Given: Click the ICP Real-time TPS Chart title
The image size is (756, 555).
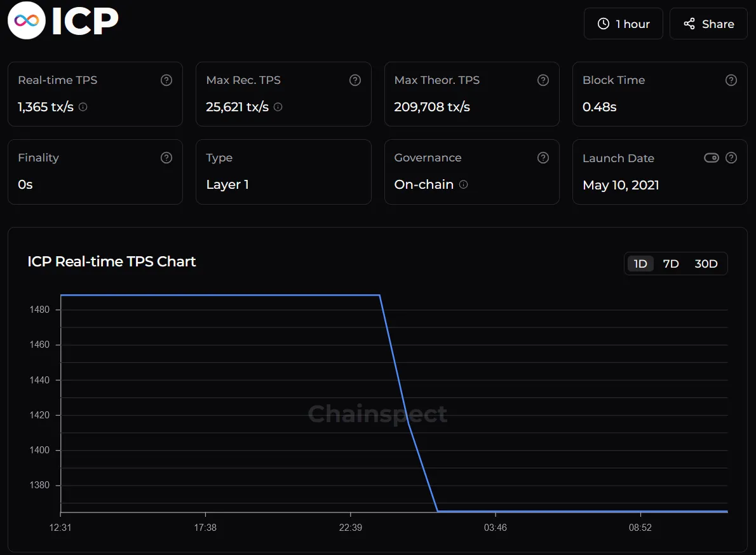Looking at the screenshot, I should (111, 261).
